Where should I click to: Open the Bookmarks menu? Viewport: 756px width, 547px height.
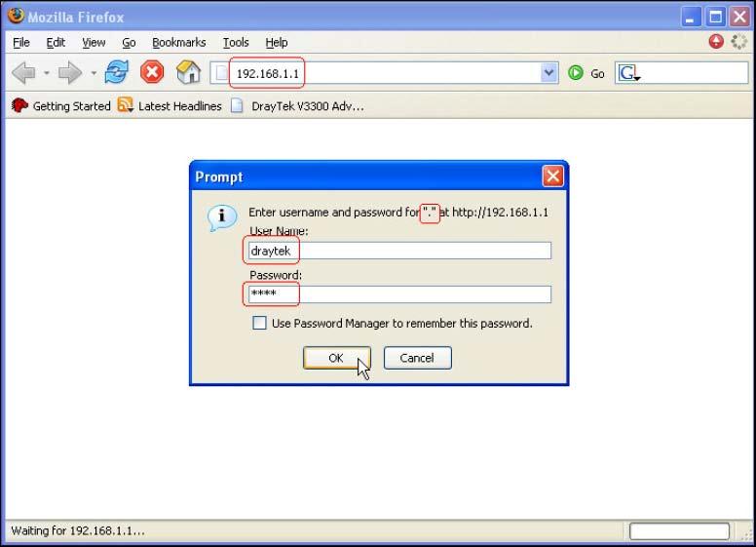(178, 42)
